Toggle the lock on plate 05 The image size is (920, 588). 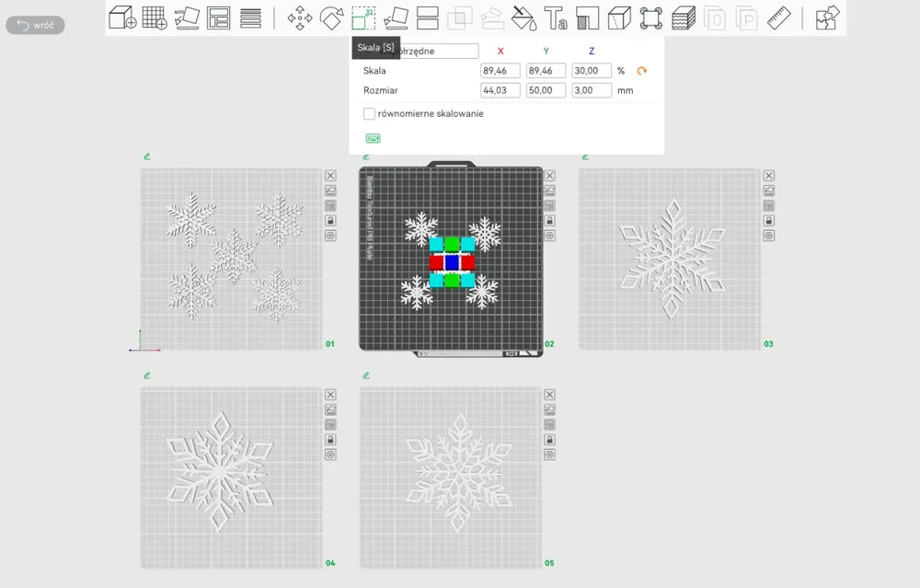[550, 440]
